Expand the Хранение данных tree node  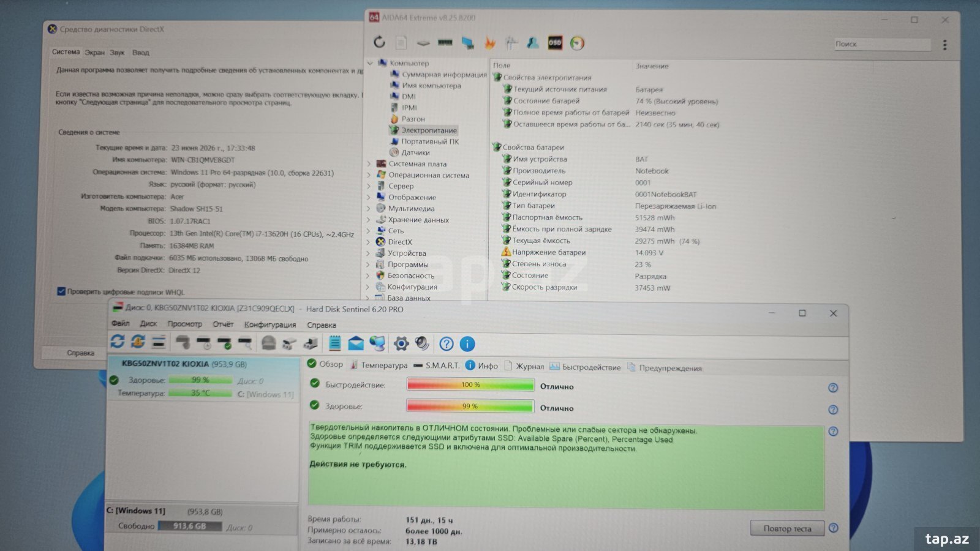pos(369,219)
